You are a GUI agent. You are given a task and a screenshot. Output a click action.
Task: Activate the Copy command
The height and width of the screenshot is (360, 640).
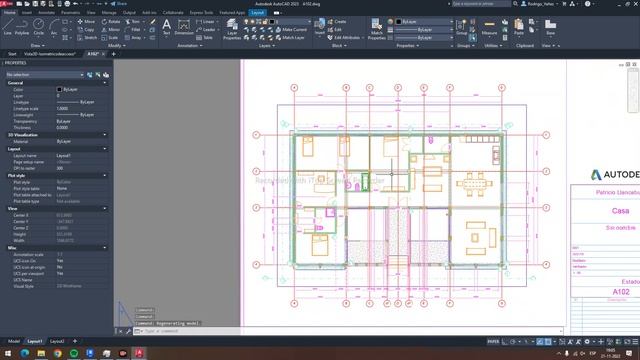(86, 30)
